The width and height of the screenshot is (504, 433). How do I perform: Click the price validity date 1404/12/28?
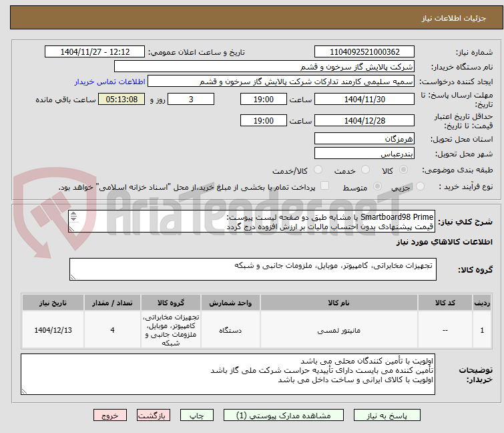click(364, 121)
